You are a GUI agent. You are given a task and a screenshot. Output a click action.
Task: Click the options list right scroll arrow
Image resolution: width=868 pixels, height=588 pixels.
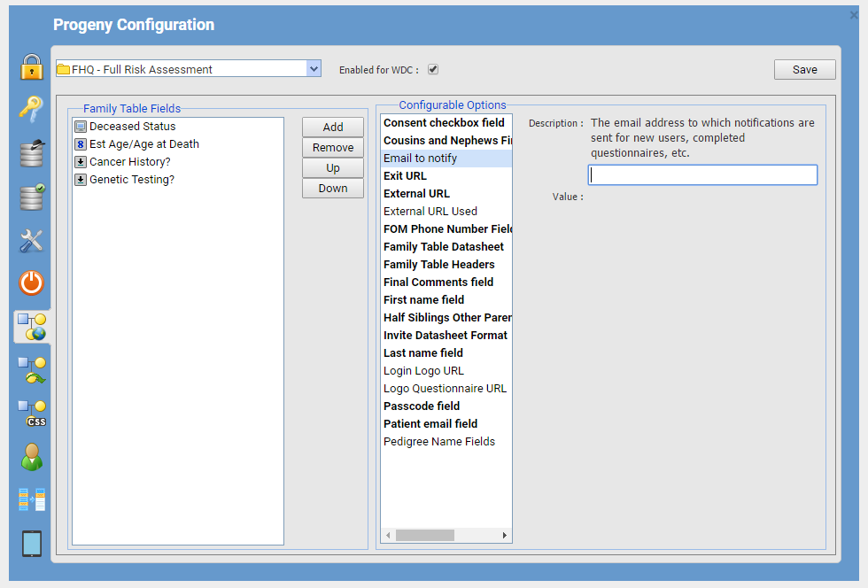pyautogui.click(x=504, y=536)
